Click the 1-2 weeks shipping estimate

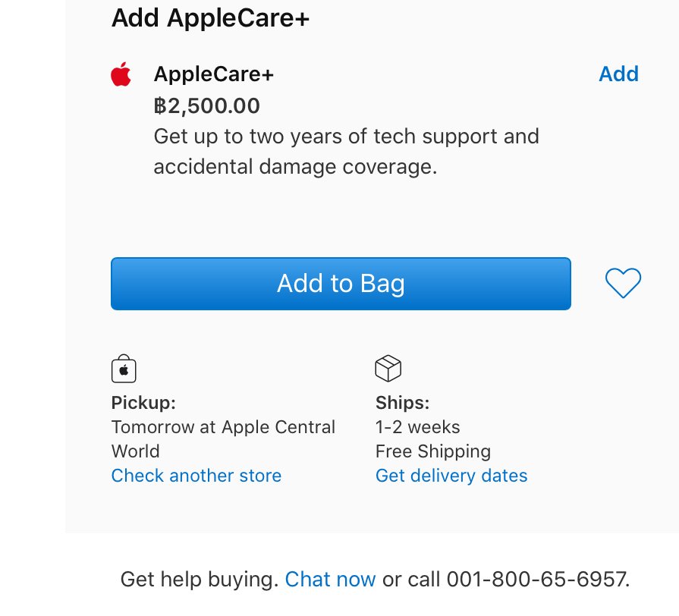417,427
